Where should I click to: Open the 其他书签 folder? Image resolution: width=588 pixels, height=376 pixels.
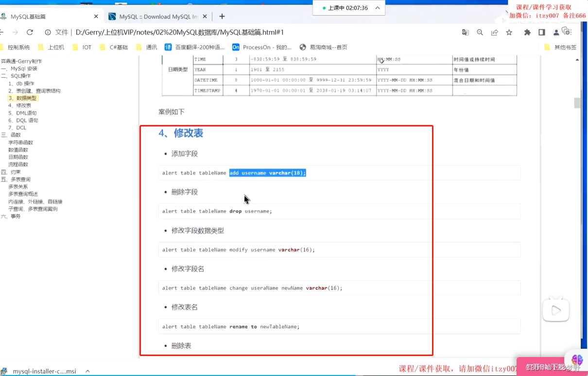coord(561,47)
